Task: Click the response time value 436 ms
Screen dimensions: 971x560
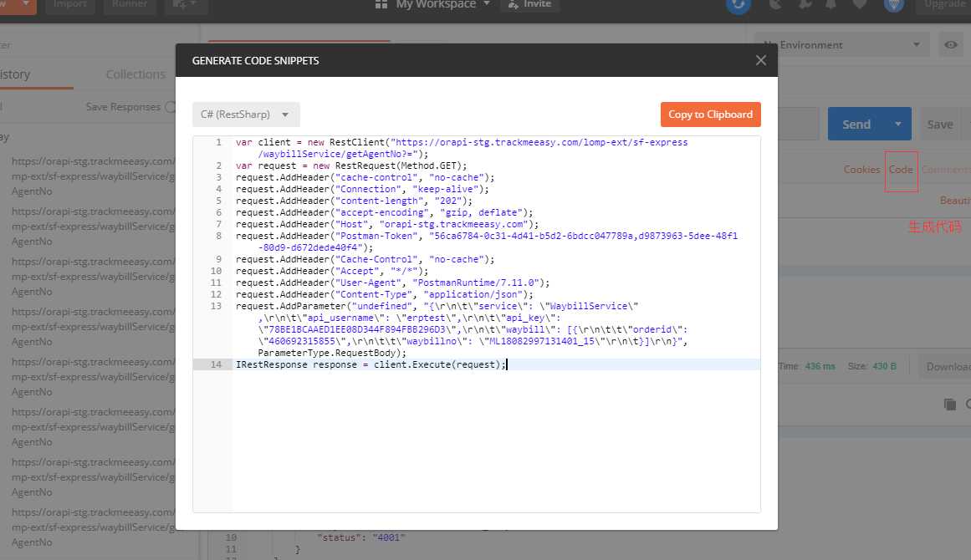Action: (x=820, y=366)
